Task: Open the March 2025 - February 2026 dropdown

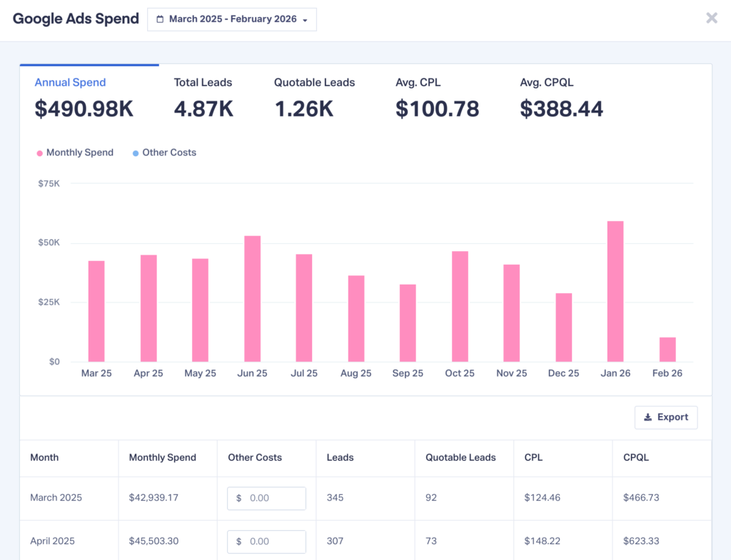Action: [x=231, y=19]
